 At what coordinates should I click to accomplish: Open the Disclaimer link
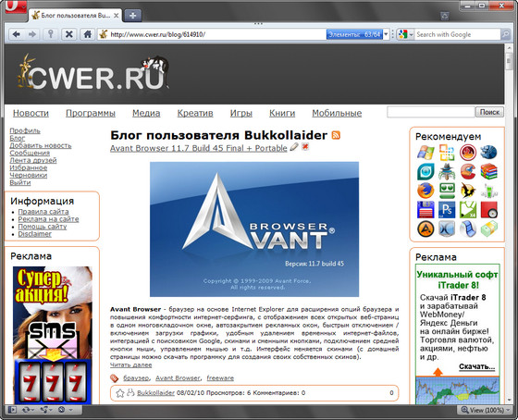tap(35, 234)
